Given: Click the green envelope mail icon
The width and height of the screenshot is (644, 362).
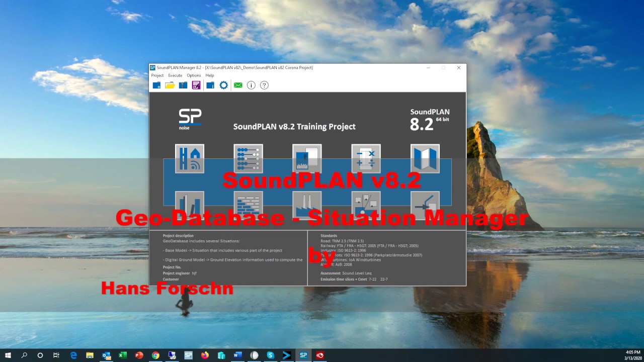Looking at the screenshot, I should pyautogui.click(x=238, y=85).
